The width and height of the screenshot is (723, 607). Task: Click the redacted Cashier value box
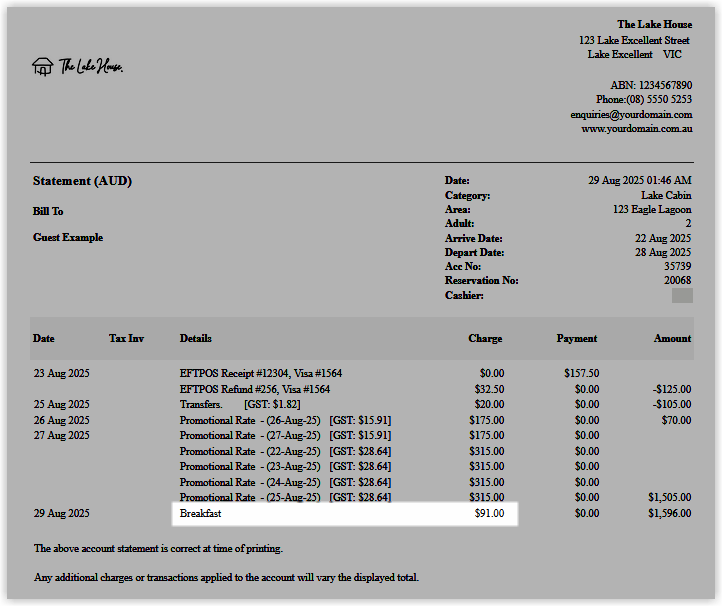click(682, 296)
